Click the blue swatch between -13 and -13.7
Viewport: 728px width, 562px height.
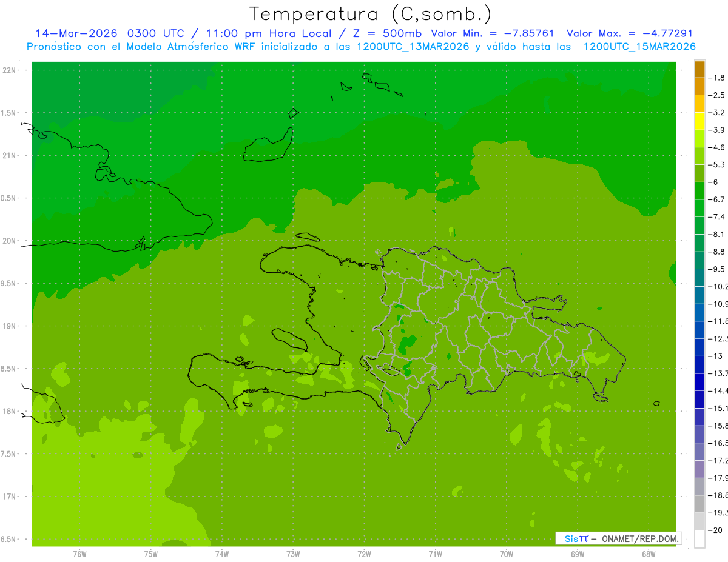point(699,364)
